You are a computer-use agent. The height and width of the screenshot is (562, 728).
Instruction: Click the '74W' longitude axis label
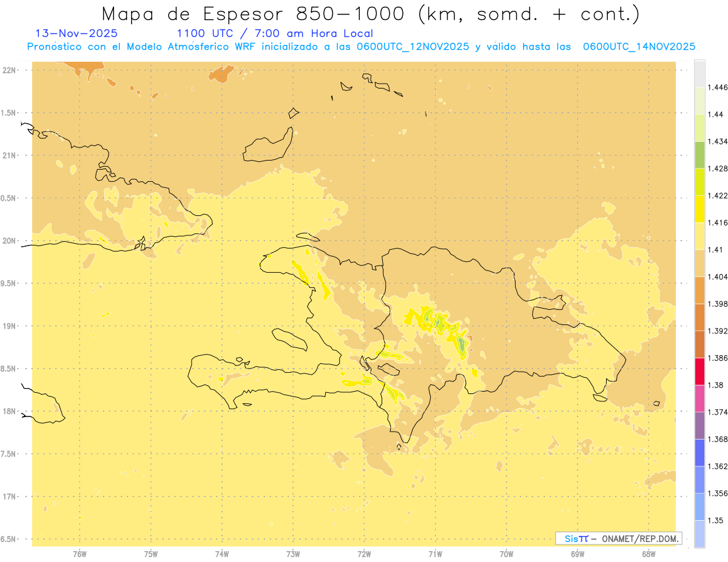point(222,555)
